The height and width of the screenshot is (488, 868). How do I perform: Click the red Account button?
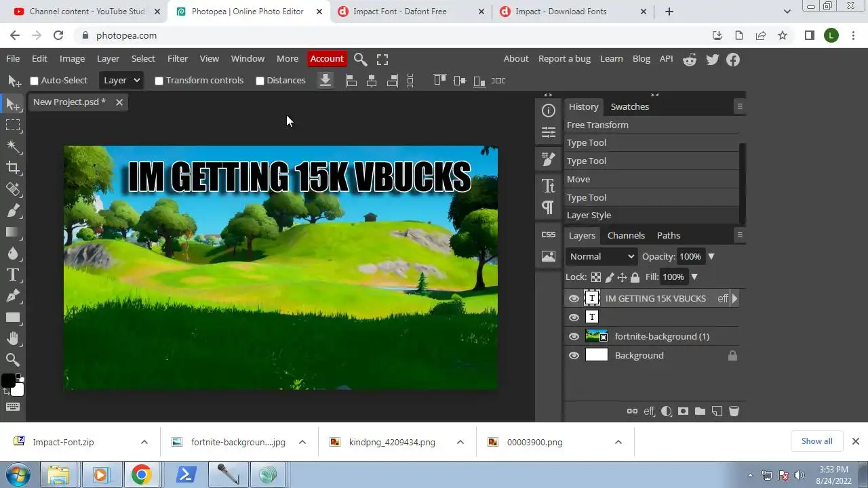[x=327, y=59]
